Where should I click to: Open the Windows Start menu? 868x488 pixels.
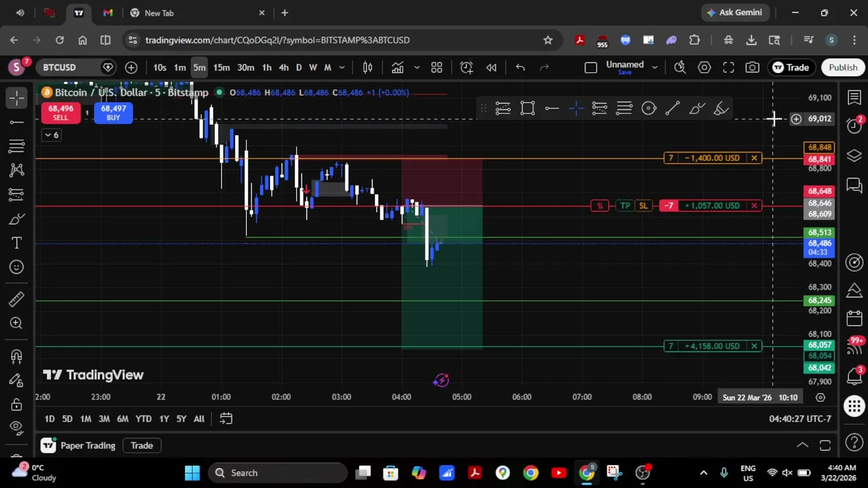click(x=192, y=472)
